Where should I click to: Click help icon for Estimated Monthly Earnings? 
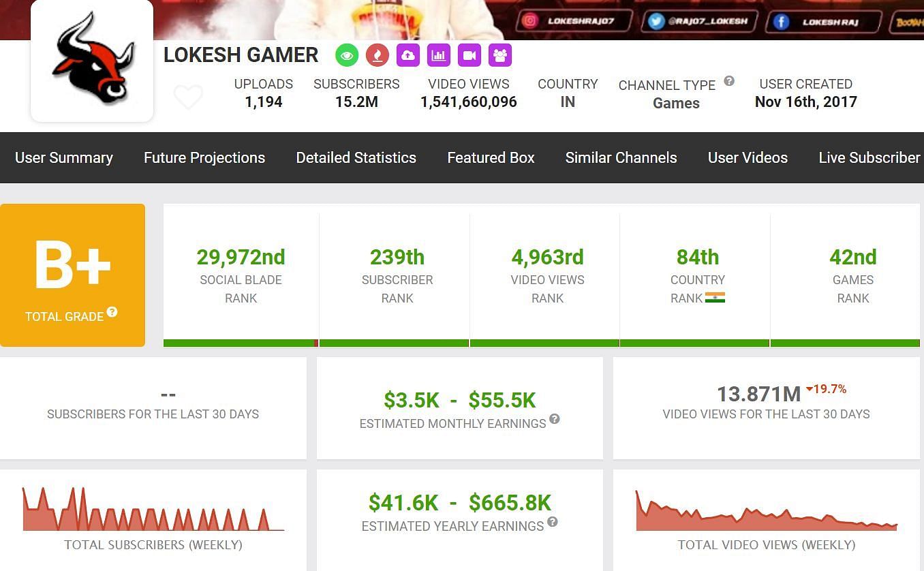click(x=555, y=419)
